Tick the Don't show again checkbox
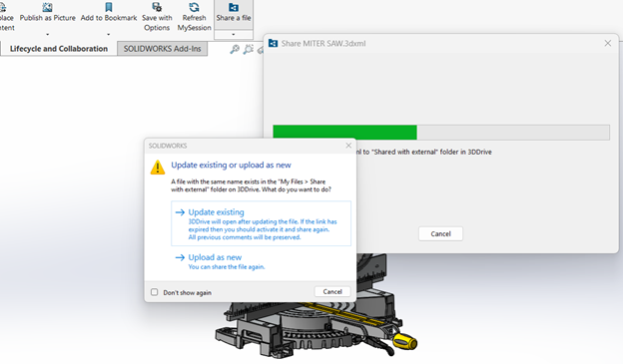Viewport: 623px width, 364px height. pos(154,292)
